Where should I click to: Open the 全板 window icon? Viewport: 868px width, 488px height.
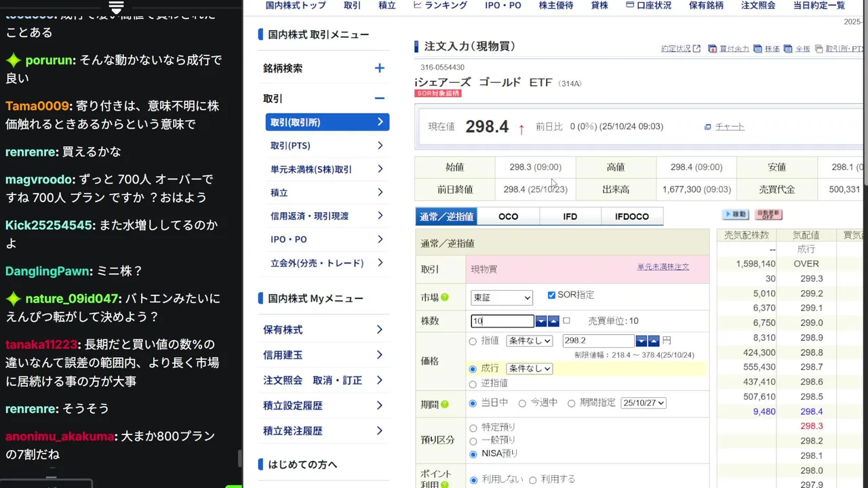pyautogui.click(x=788, y=49)
